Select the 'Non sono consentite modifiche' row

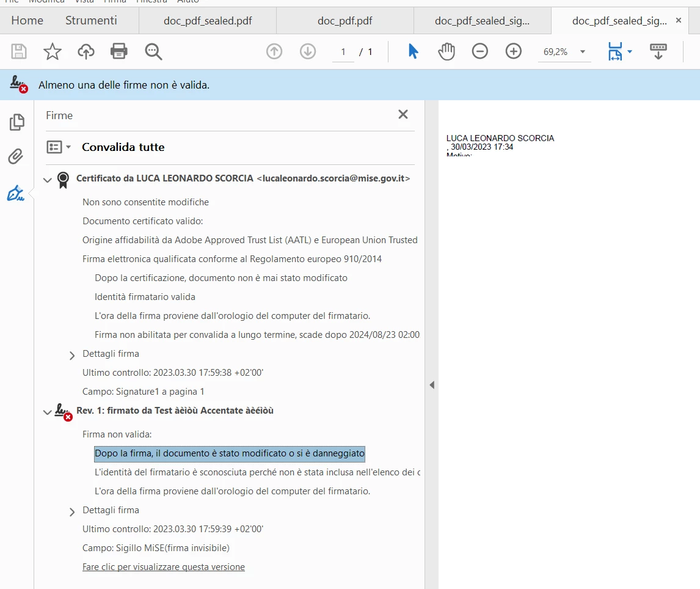(145, 202)
